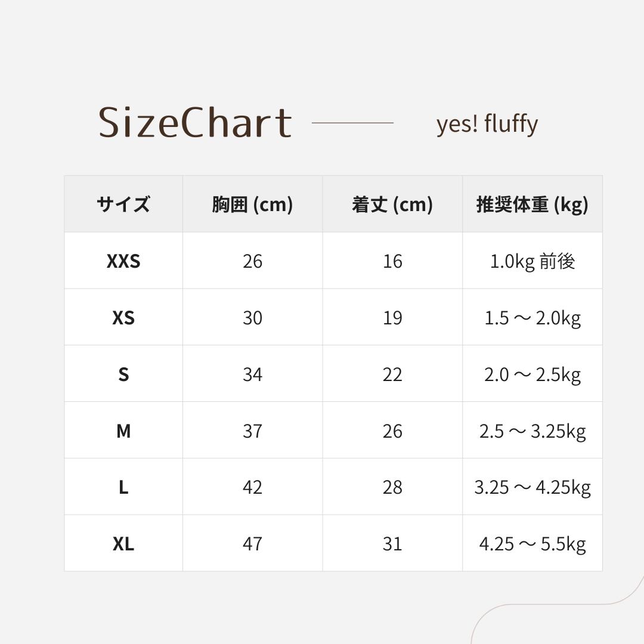This screenshot has height=644, width=644.
Task: Select the XXS size row label
Action: [123, 261]
